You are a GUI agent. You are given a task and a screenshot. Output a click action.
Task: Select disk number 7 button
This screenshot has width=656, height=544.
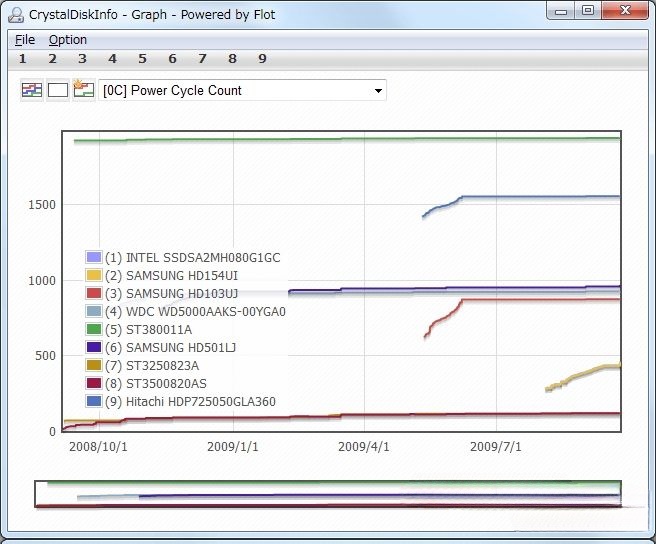click(x=202, y=59)
